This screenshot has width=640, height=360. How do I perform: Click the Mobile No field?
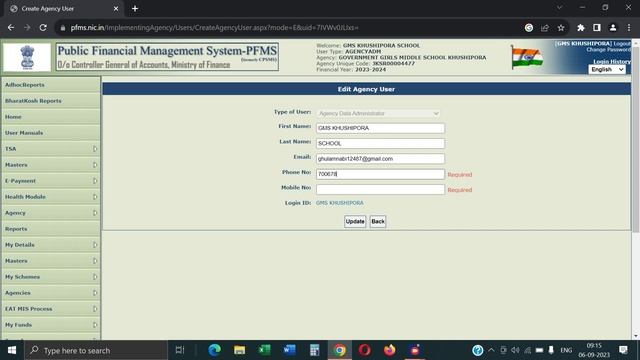point(380,190)
